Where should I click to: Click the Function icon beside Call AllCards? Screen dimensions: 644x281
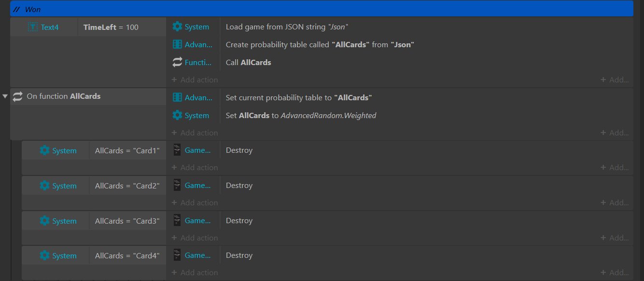click(x=177, y=62)
